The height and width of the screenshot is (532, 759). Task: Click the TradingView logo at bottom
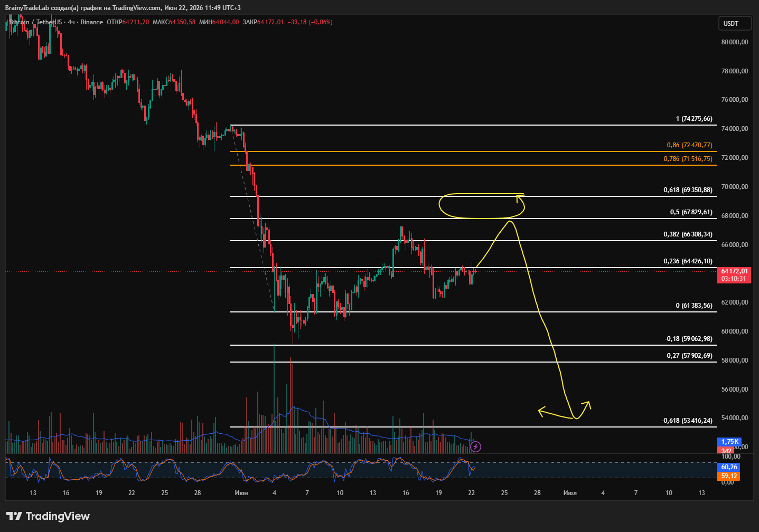coord(48,516)
